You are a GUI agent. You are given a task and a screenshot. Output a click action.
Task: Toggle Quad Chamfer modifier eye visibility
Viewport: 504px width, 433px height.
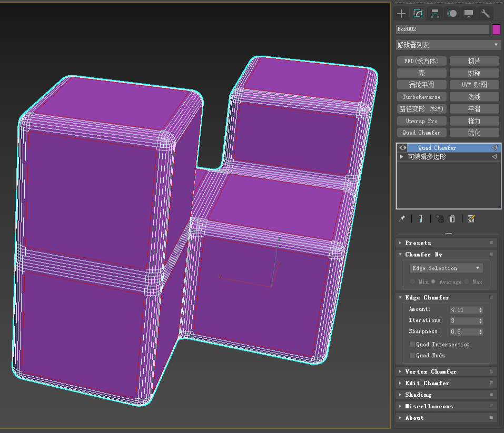pyautogui.click(x=402, y=148)
